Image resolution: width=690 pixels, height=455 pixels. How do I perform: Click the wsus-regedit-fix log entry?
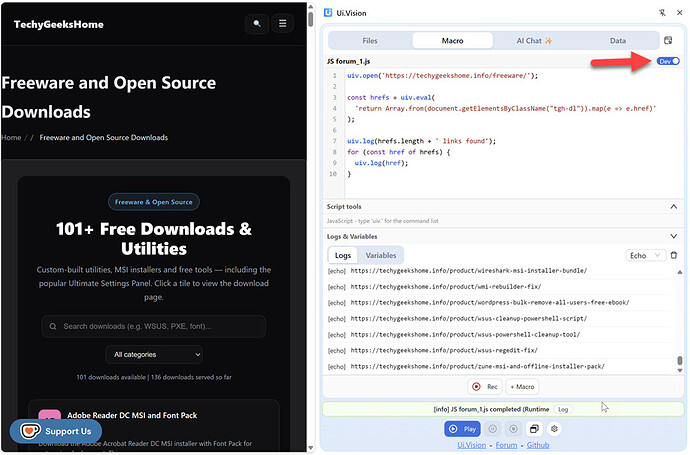pos(444,351)
